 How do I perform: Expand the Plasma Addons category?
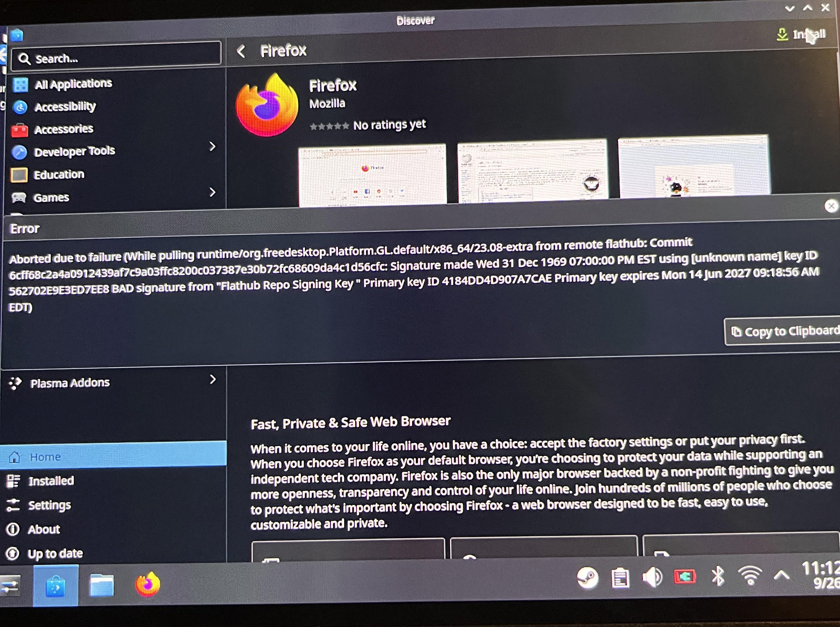click(x=213, y=379)
